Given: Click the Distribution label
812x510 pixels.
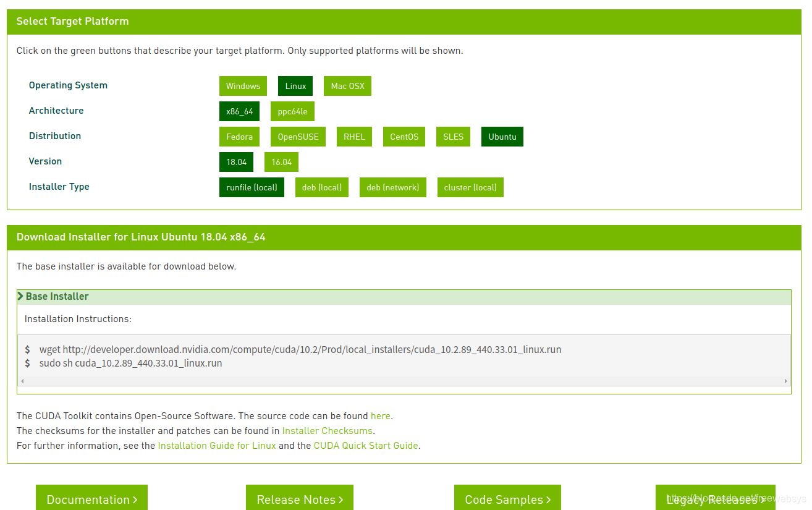Looking at the screenshot, I should click(x=55, y=136).
